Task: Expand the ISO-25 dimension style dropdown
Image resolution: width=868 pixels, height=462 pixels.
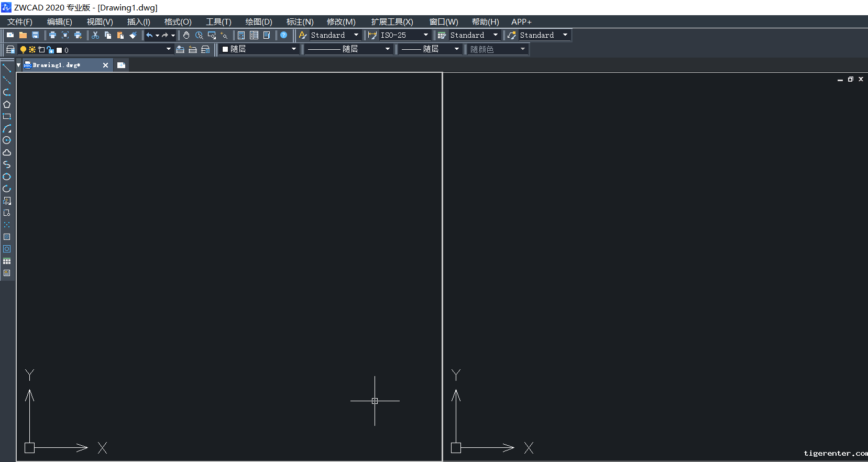Action: (425, 35)
